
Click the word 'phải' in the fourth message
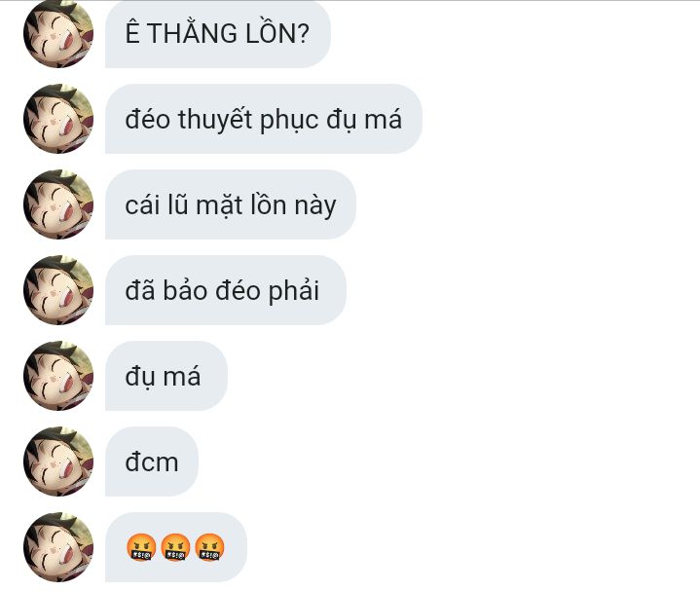click(293, 291)
